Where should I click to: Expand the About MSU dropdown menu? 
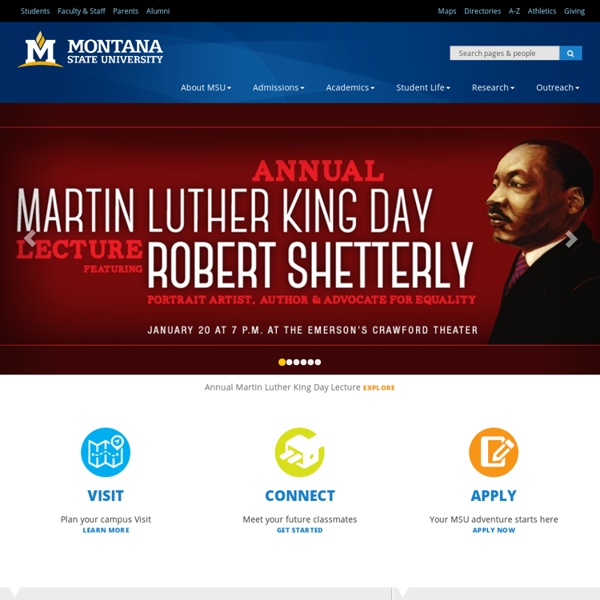pyautogui.click(x=206, y=88)
